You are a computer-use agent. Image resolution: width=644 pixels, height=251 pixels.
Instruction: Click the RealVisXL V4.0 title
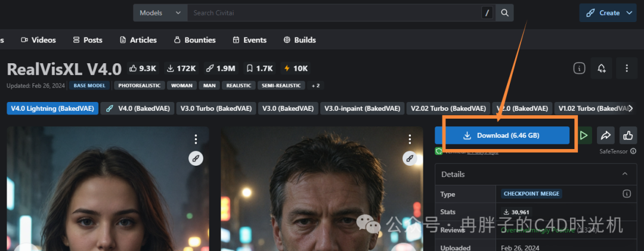(64, 69)
